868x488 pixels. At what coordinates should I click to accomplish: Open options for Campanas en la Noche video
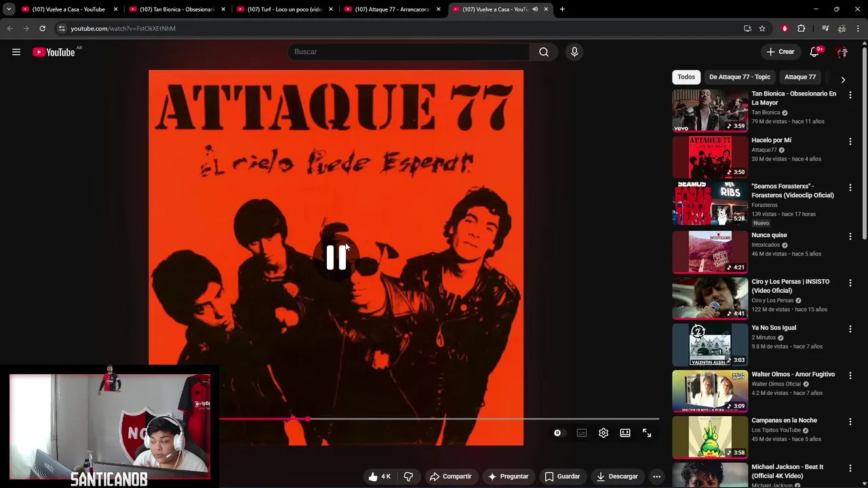(850, 422)
